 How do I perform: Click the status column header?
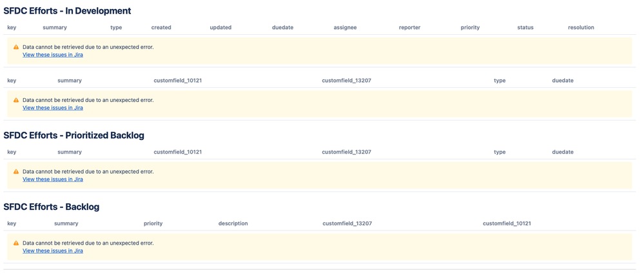tap(525, 28)
